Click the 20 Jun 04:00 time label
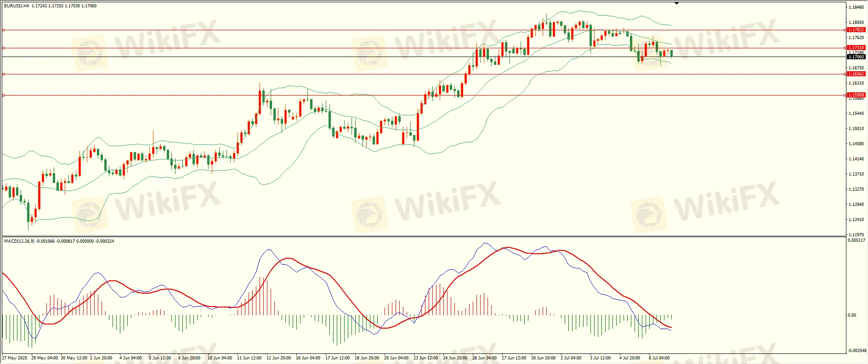 point(397,358)
